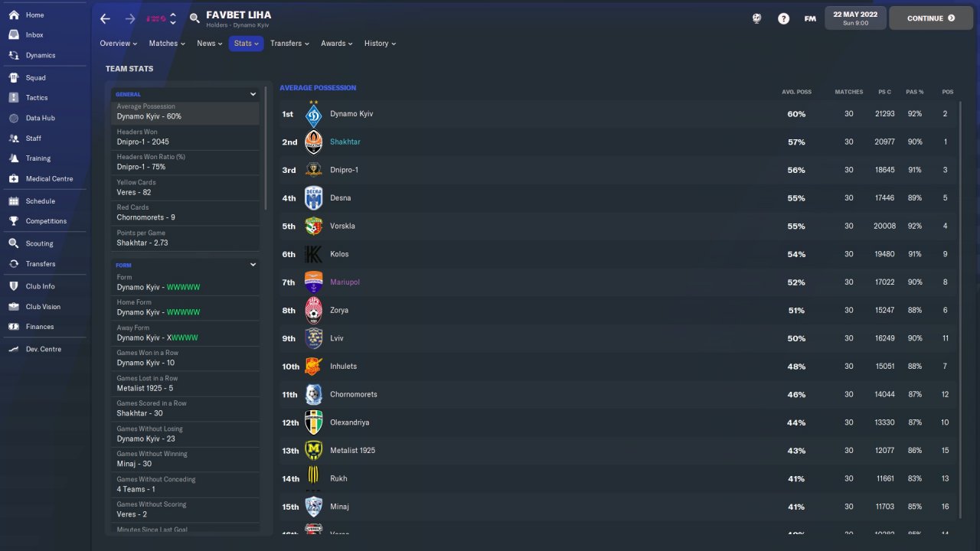980x551 pixels.
Task: Open the search magnifier near the title
Action: tap(194, 18)
